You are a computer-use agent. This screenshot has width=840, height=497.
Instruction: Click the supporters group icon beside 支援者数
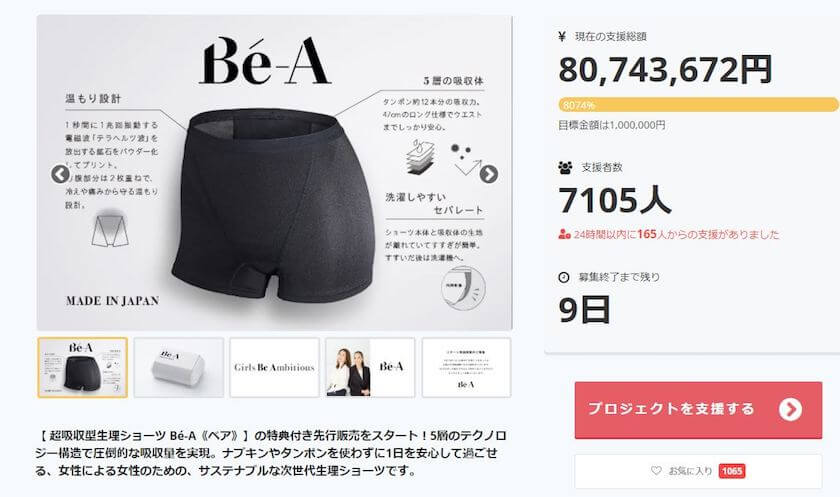[x=565, y=168]
